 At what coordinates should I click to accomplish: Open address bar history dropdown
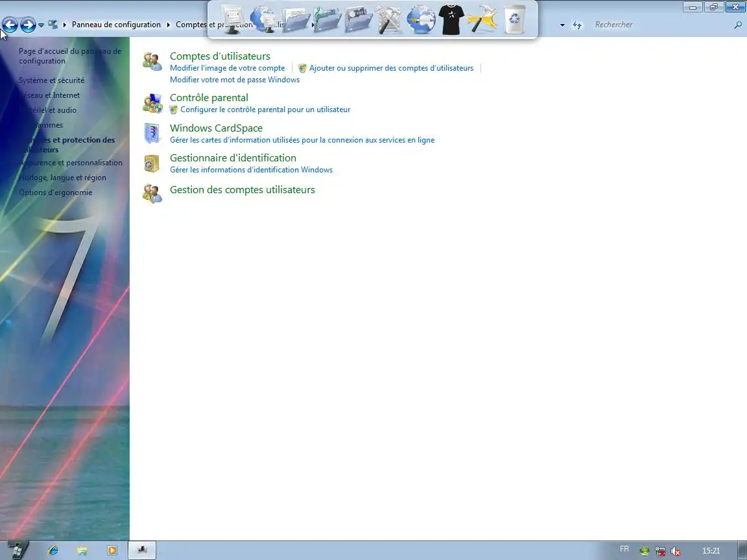pos(562,25)
